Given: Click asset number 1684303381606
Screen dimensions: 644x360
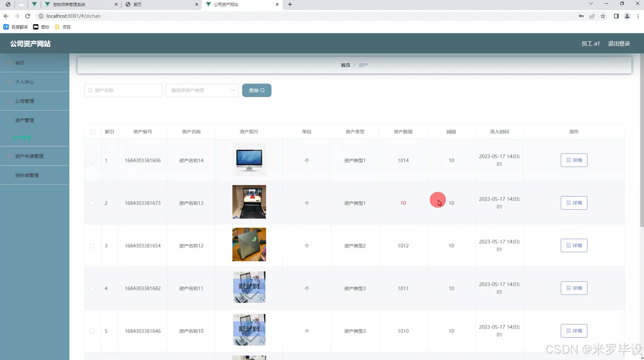Looking at the screenshot, I should click(143, 161).
